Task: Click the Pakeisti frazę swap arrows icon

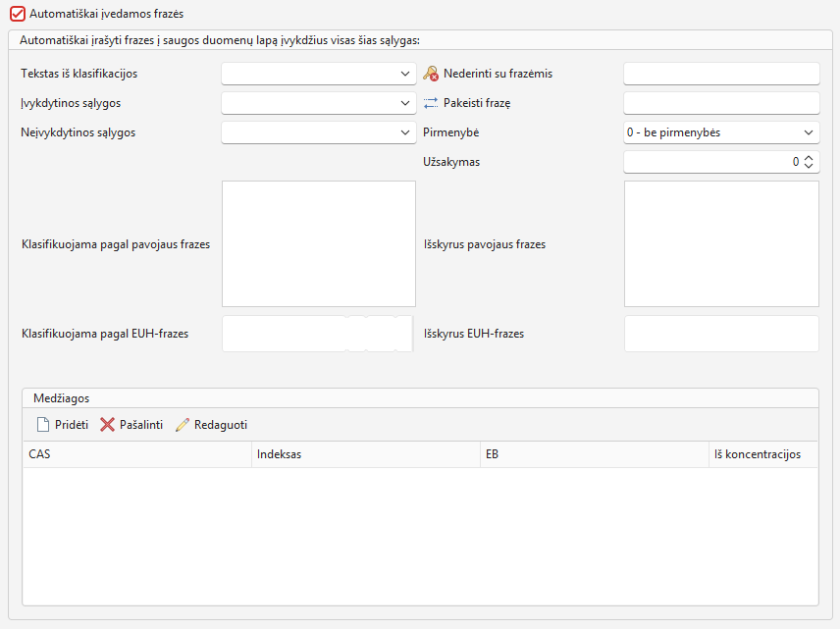Action: coord(431,103)
